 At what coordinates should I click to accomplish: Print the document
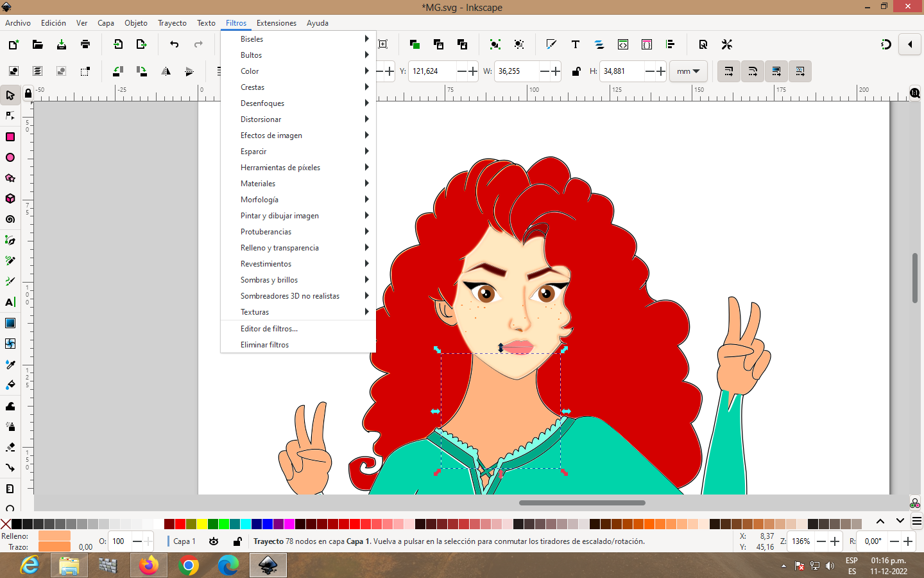(x=85, y=44)
